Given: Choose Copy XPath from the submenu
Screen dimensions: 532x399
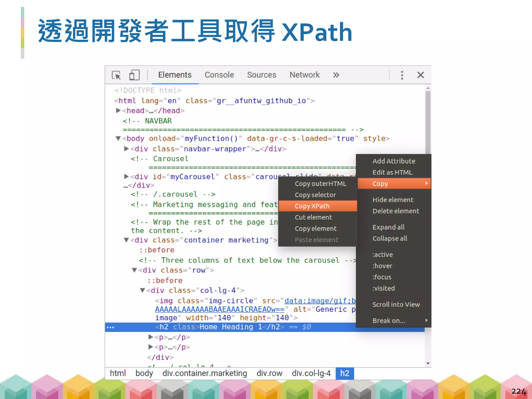Looking at the screenshot, I should click(312, 206).
